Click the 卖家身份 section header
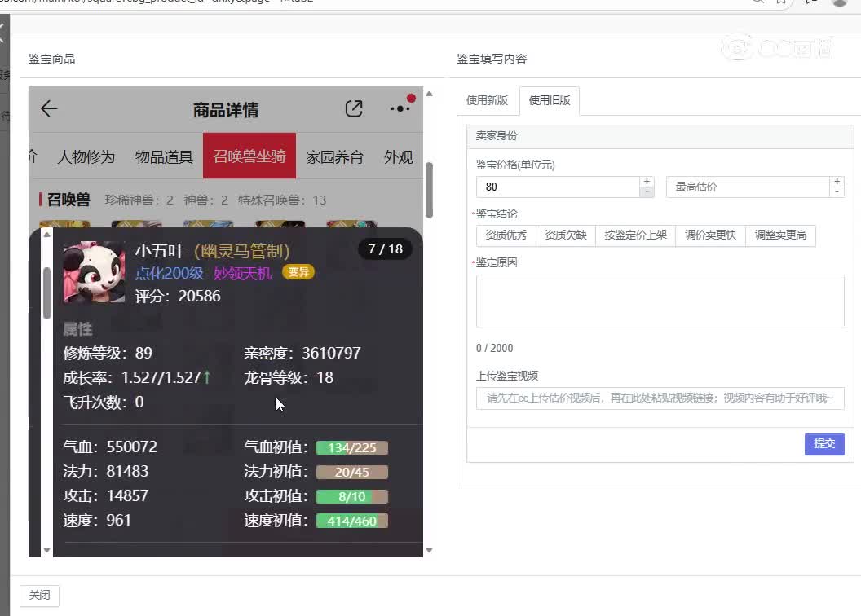 [660, 136]
